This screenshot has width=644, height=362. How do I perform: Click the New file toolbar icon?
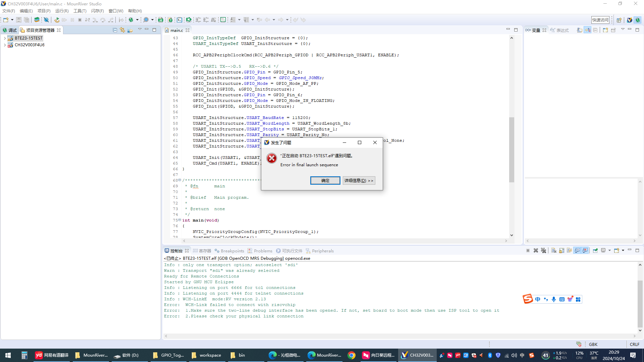pyautogui.click(x=6, y=20)
